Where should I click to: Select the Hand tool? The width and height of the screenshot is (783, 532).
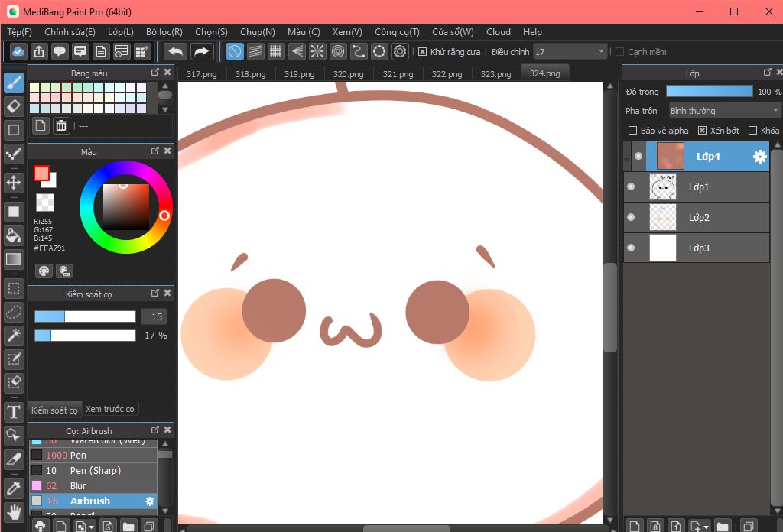[x=14, y=511]
